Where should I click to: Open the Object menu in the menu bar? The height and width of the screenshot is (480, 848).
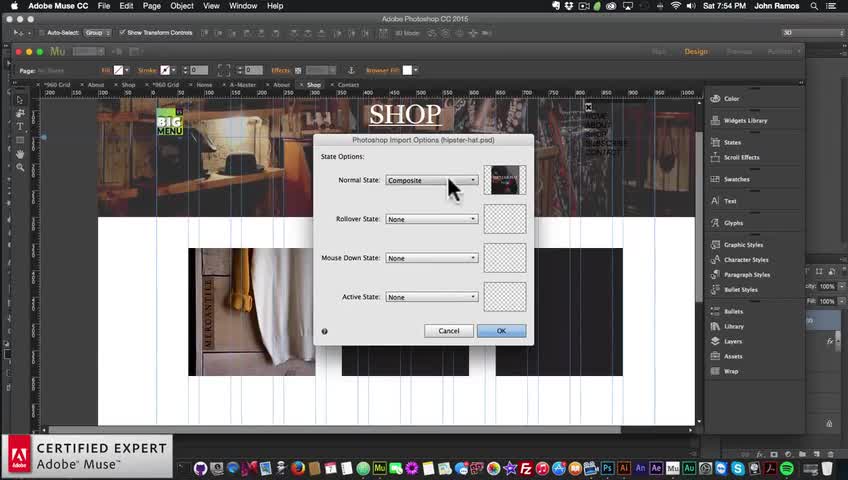point(182,6)
